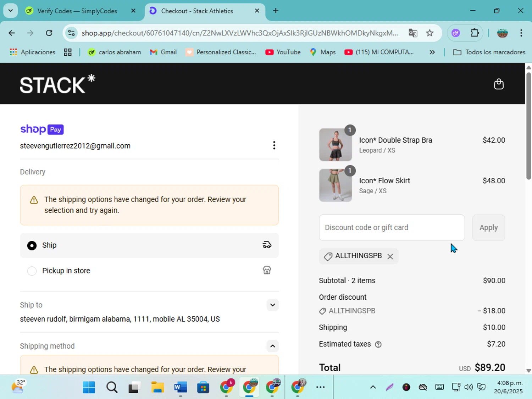Open Word from taskbar
The image size is (532, 399).
pos(181,387)
